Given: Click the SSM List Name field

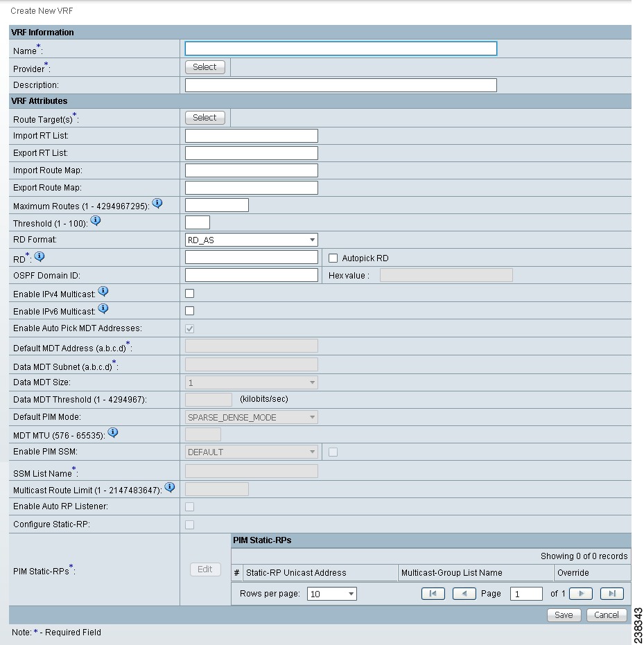Looking at the screenshot, I should pos(252,471).
